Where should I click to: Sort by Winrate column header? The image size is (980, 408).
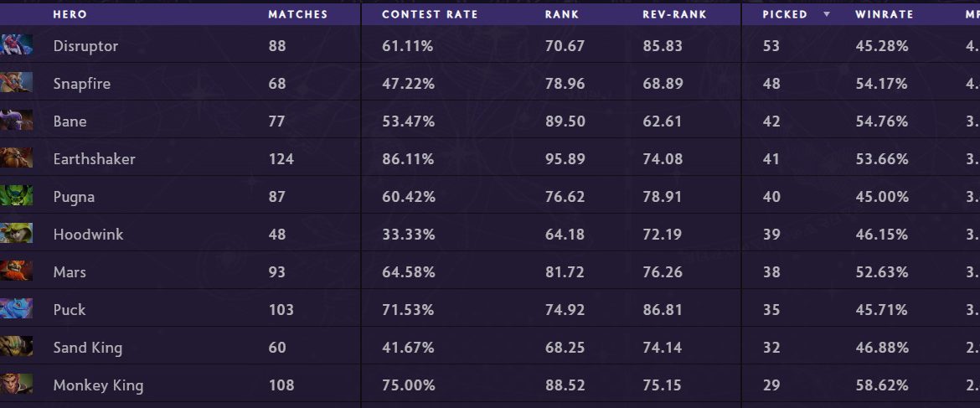[x=884, y=14]
